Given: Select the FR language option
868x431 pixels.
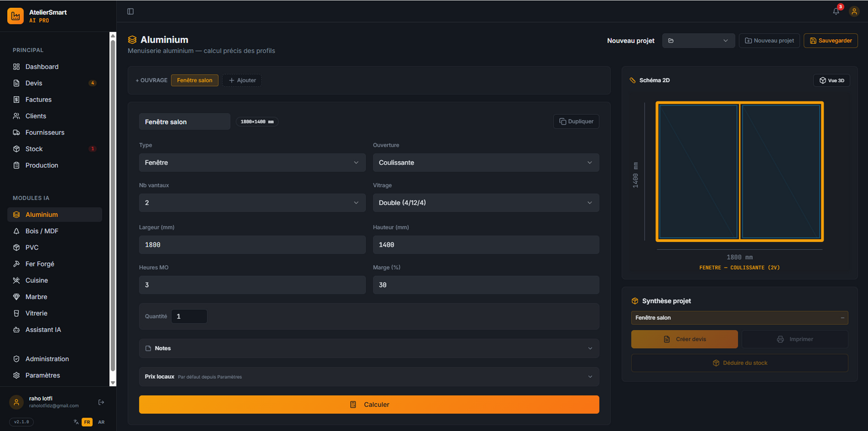Looking at the screenshot, I should (87, 422).
